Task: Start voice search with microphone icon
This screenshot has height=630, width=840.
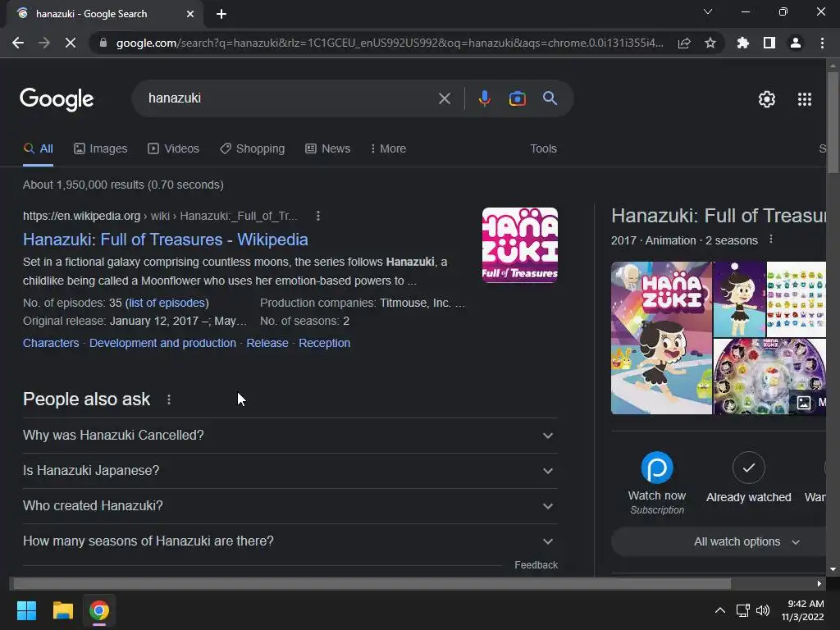Action: [x=484, y=98]
